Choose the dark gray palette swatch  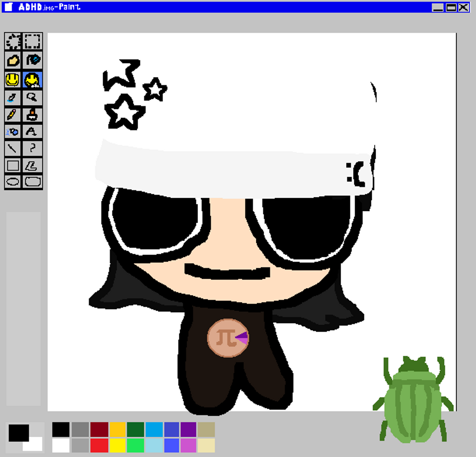80,429
